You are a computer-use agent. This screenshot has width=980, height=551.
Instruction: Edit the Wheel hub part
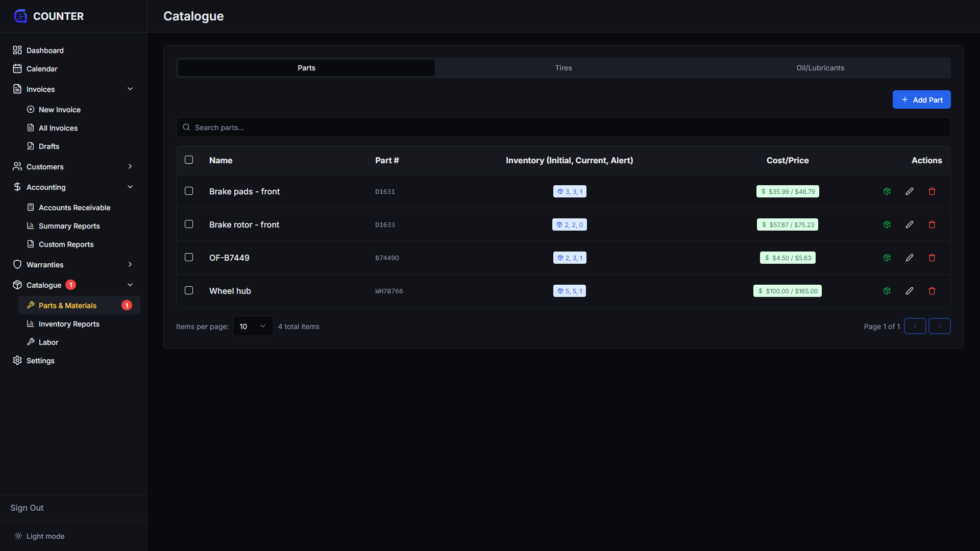(x=910, y=291)
